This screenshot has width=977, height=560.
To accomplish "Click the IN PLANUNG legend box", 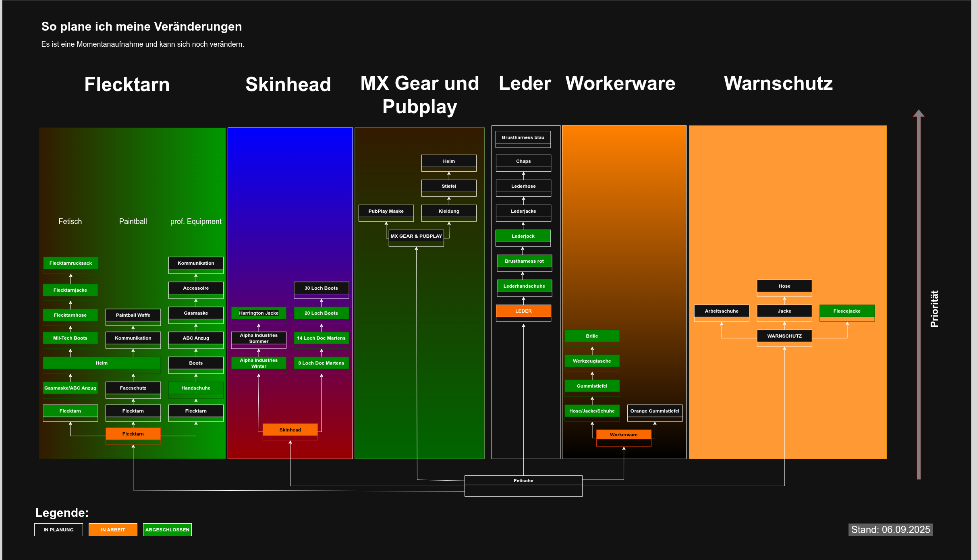I will pyautogui.click(x=58, y=530).
